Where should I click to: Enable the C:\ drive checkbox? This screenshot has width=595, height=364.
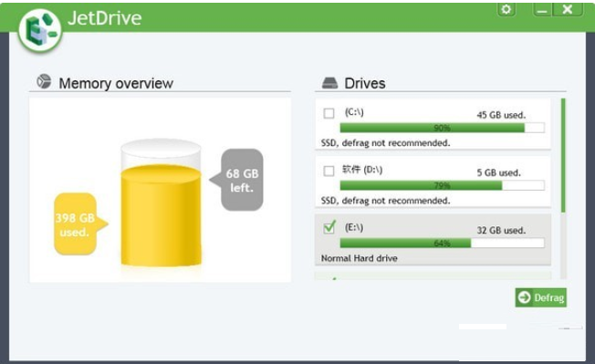[x=329, y=113]
